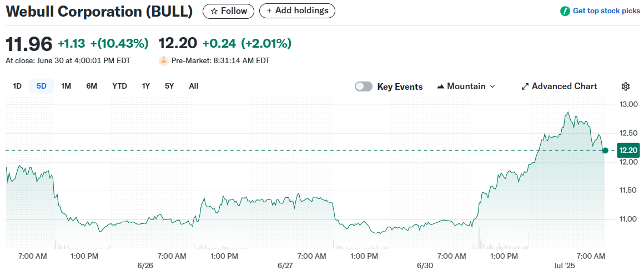
Task: Select the 5Y range tab
Action: (169, 86)
